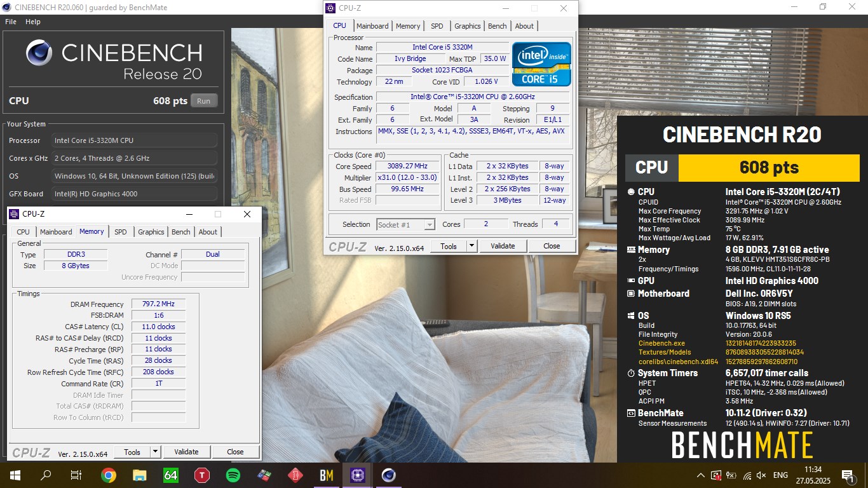Open Cinebench File menu
The image size is (868, 488).
11,22
